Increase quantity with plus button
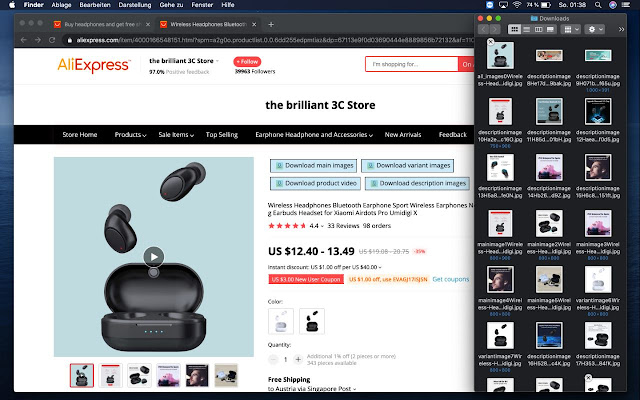Screen dimensions: 640x400 point(300,359)
